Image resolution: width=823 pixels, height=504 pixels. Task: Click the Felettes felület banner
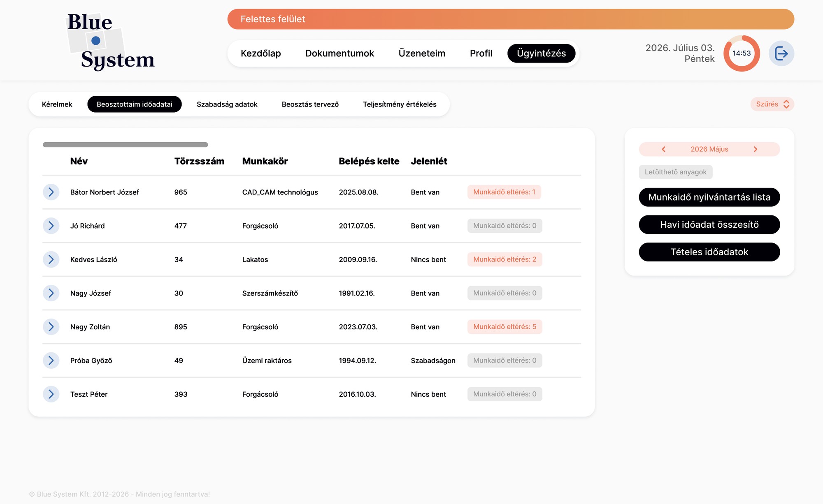[x=511, y=19]
